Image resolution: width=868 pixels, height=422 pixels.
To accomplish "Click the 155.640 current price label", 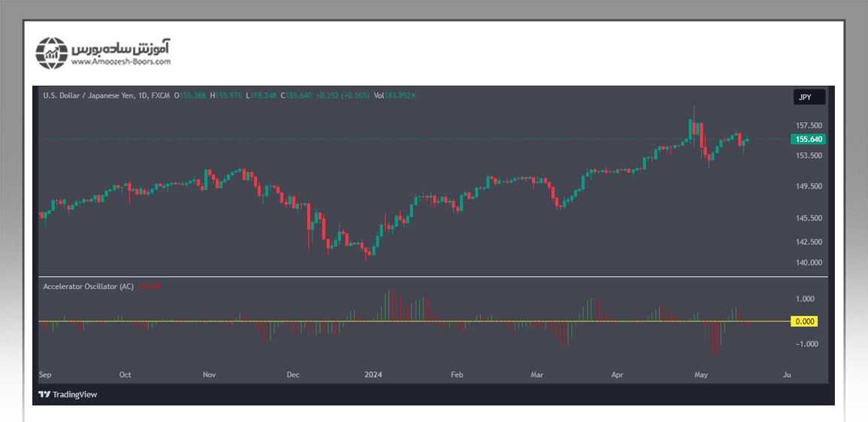I will pyautogui.click(x=809, y=140).
